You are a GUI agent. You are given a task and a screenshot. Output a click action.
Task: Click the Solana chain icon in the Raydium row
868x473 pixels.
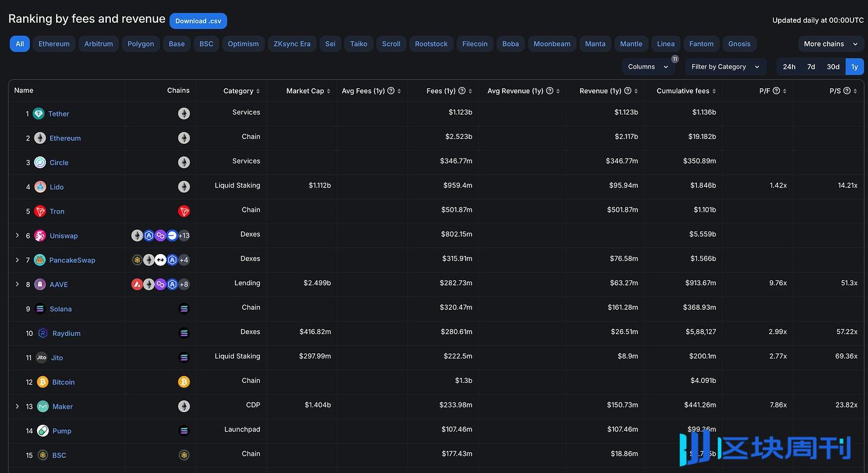(x=184, y=333)
